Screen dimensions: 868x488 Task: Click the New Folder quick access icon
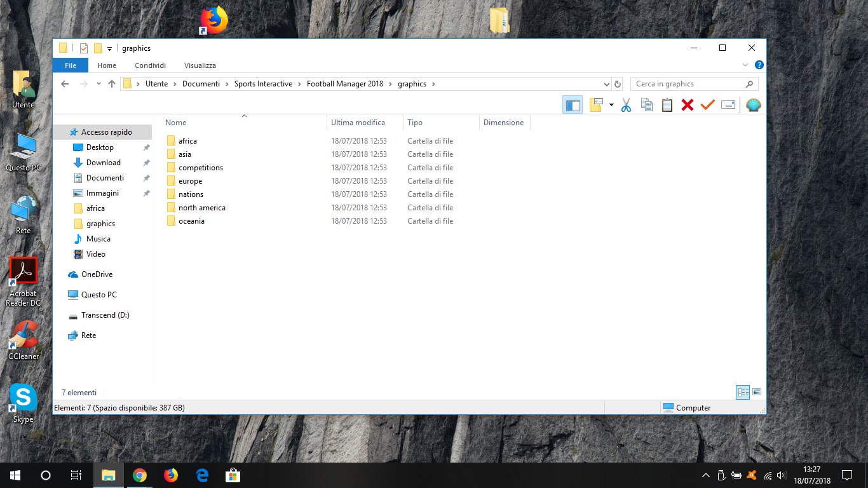coord(98,48)
